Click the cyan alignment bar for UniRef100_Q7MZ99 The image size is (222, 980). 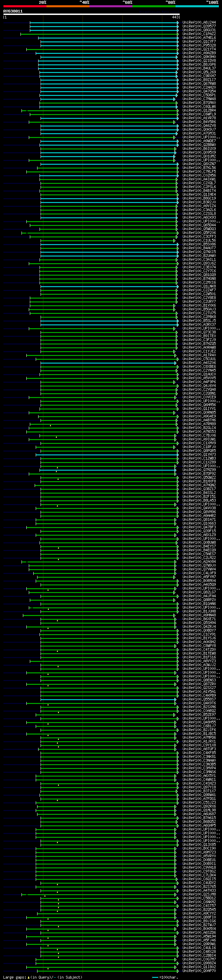point(108,470)
